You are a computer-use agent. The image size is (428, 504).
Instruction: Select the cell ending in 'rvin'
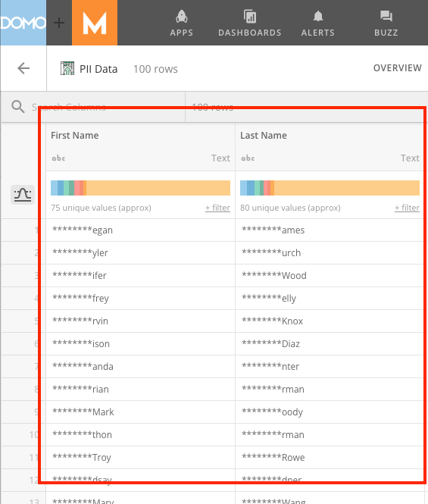pos(140,321)
